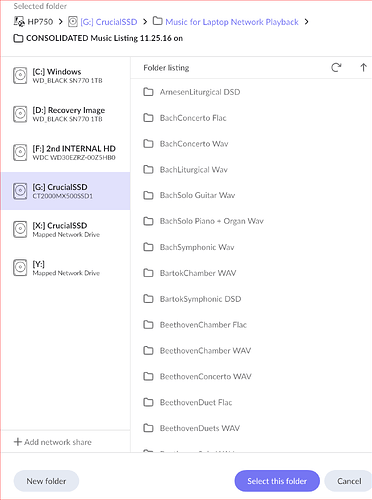Select the [Y:] mapped network drive

(66, 268)
